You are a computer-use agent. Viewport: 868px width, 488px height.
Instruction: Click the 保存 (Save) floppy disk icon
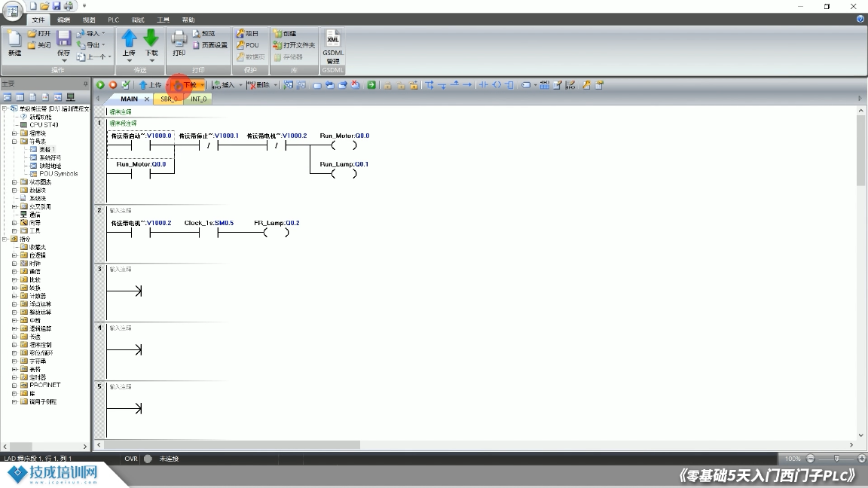pos(64,38)
